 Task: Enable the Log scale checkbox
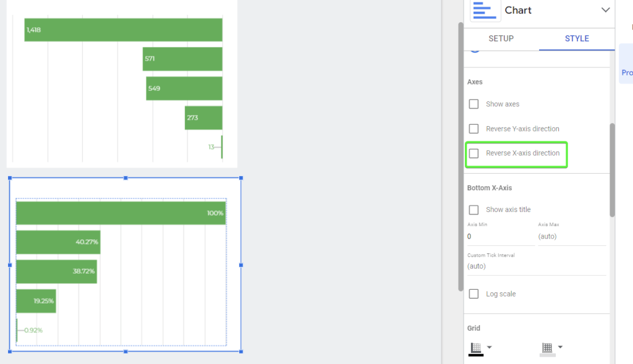point(474,294)
